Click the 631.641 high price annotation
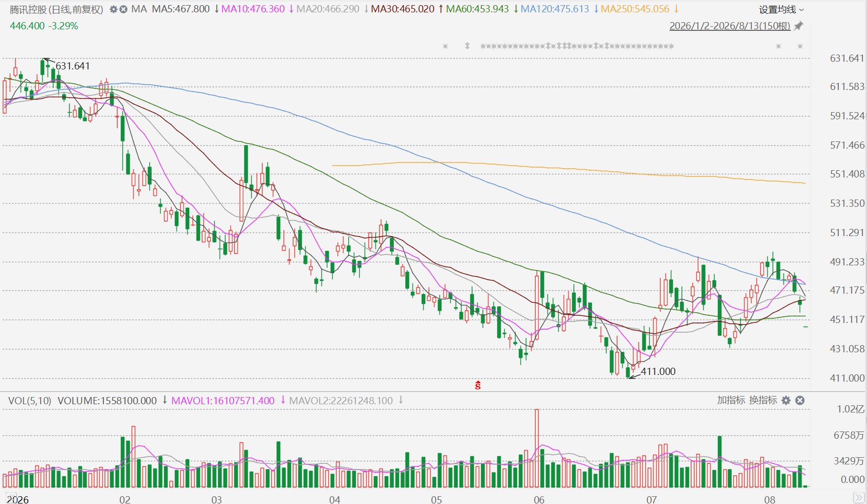The image size is (867, 504). 73,66
